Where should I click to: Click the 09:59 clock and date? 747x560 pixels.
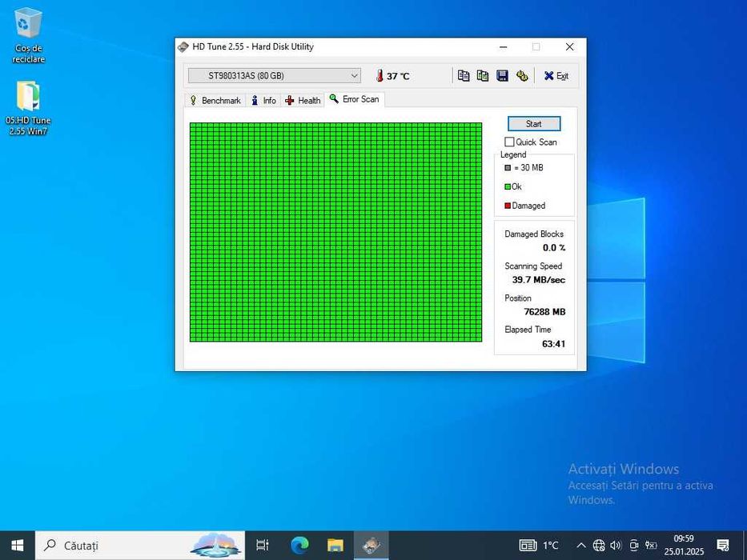pos(684,546)
